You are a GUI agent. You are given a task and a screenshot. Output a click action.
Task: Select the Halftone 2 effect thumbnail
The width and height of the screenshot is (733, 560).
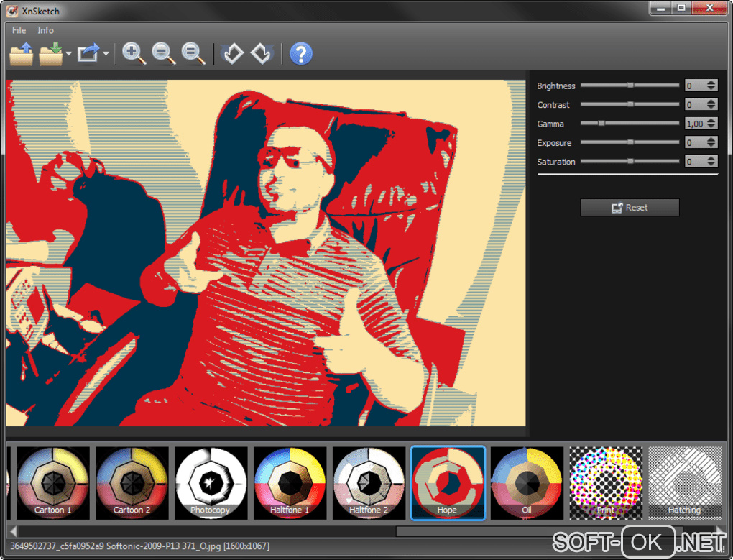pos(369,483)
